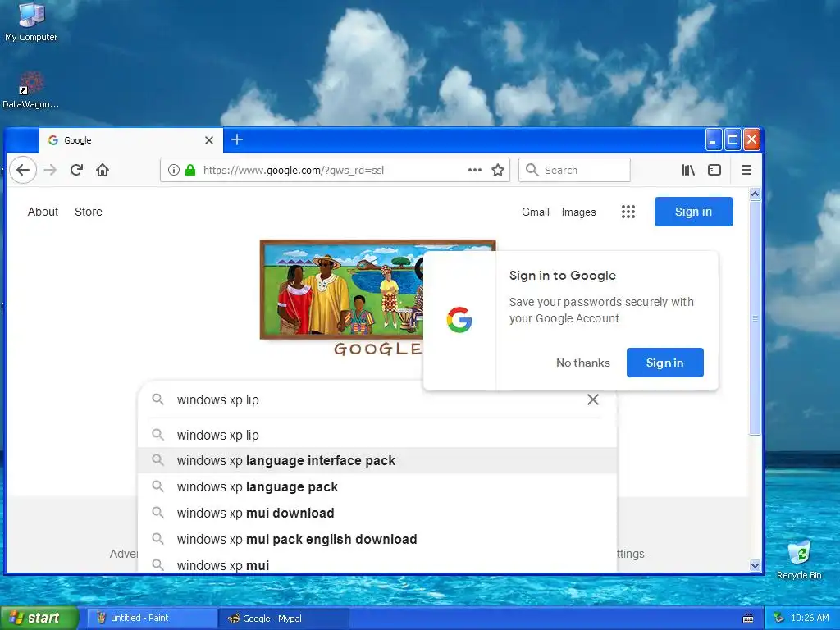
Task: Bookmark this page with the star icon
Action: [x=498, y=171]
